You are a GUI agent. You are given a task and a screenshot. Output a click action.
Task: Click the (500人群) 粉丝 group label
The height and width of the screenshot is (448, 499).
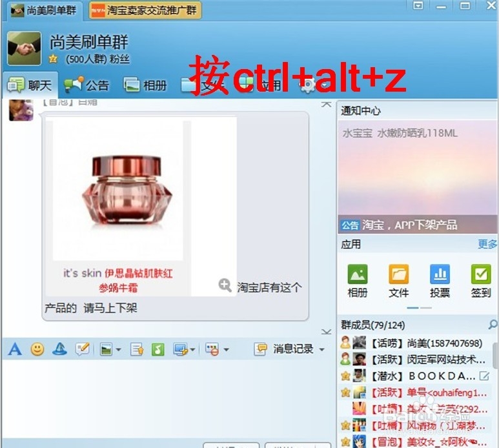[97, 59]
